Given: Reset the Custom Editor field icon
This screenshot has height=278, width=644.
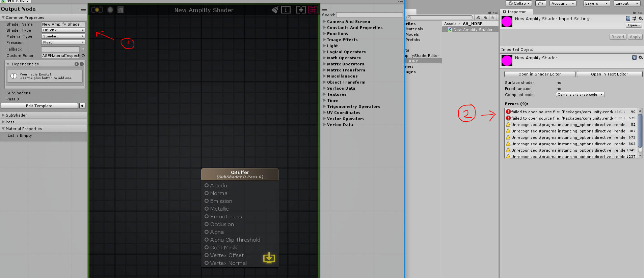Looking at the screenshot, I should tap(83, 56).
